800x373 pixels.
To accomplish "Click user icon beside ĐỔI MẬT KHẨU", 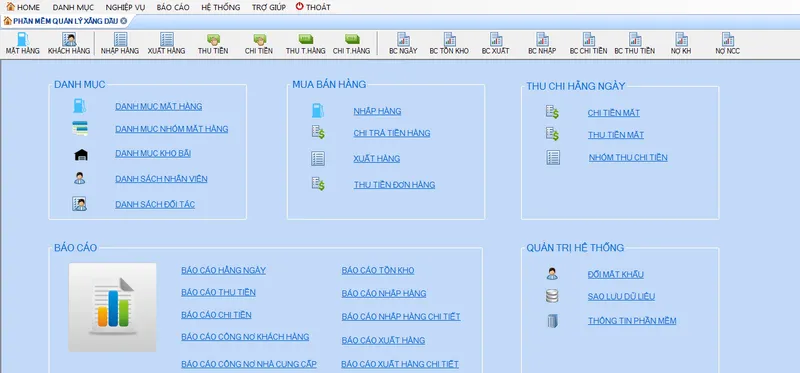I will [x=552, y=274].
